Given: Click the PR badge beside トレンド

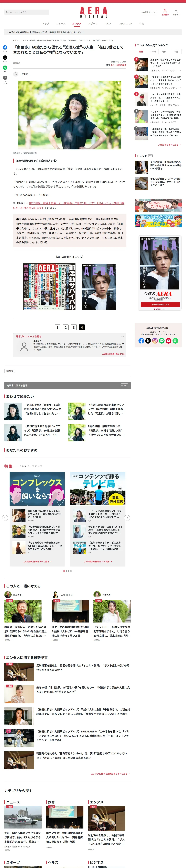Looking at the screenshot, I should click(150, 156).
